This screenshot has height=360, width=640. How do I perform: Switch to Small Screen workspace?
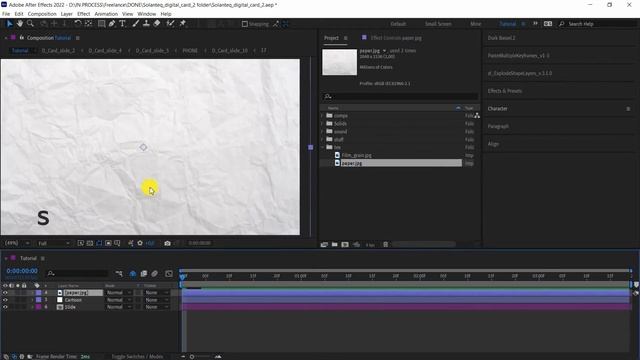(438, 24)
